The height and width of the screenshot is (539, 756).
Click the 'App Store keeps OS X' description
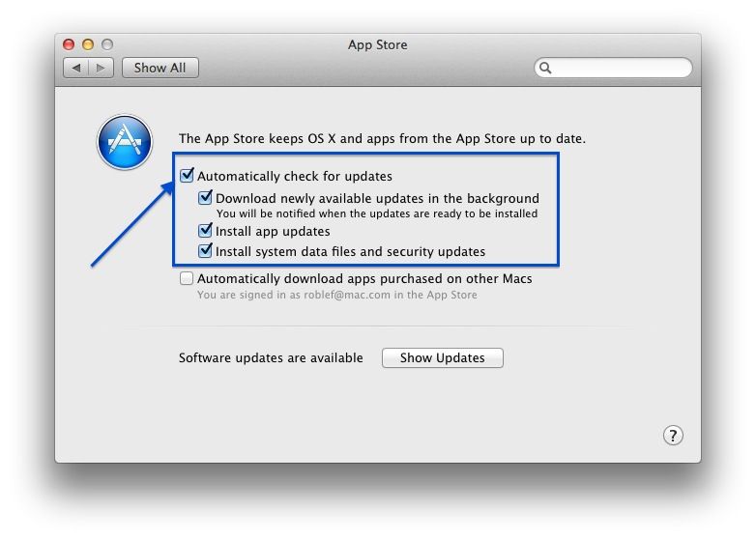(382, 139)
